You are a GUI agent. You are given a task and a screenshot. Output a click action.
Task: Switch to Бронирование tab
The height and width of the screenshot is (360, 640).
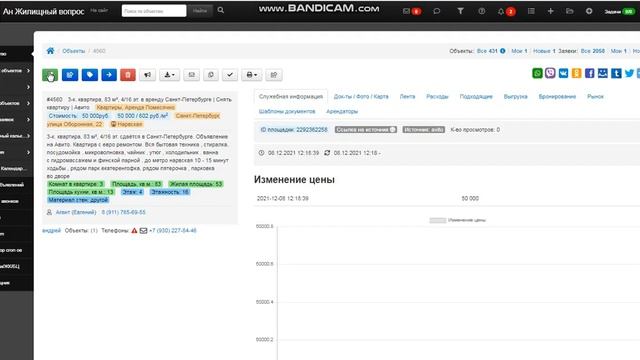click(x=557, y=97)
